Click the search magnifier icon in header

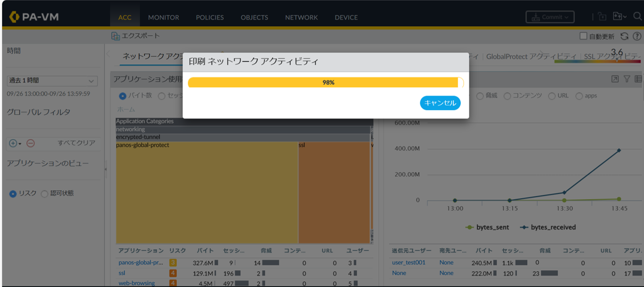point(637,17)
